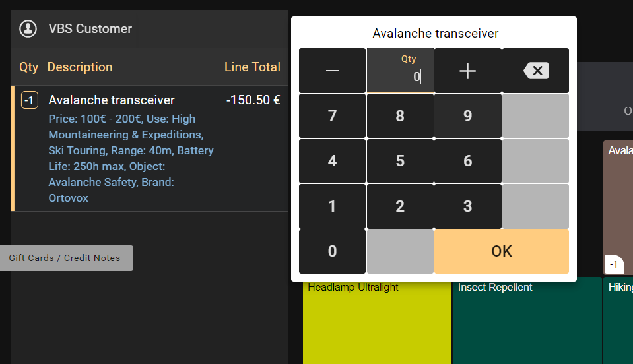Enter digit 3 on numpad
The image size is (633, 364).
pos(467,206)
